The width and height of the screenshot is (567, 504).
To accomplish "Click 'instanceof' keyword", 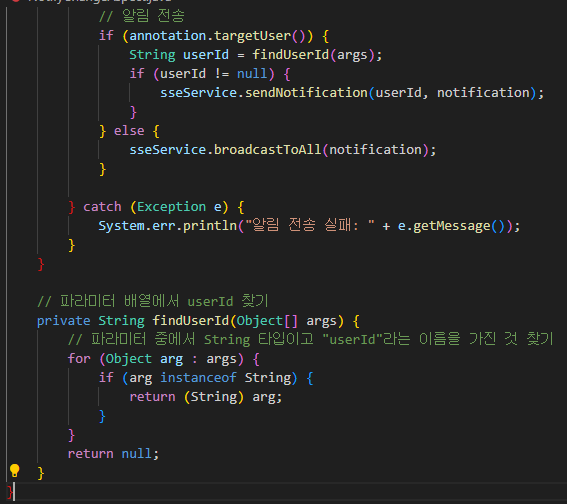I will [198, 378].
